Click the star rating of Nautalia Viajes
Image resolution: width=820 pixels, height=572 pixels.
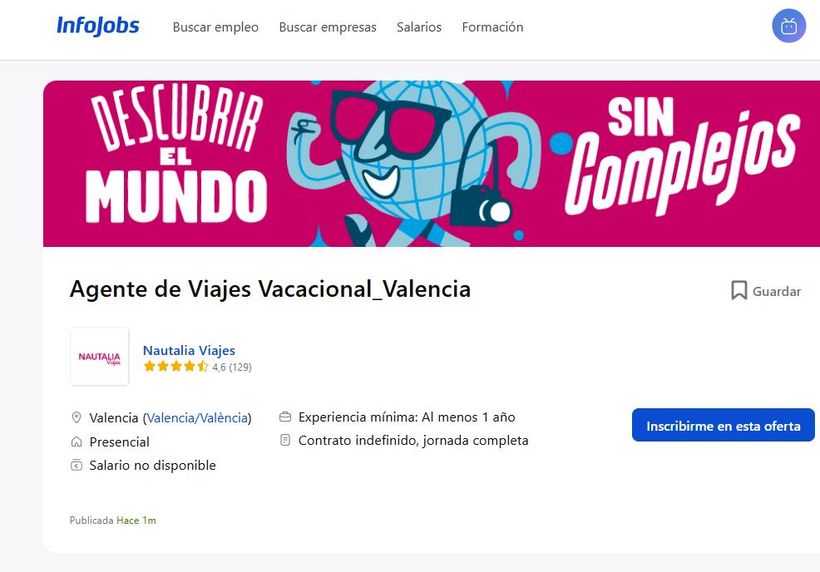tap(176, 367)
